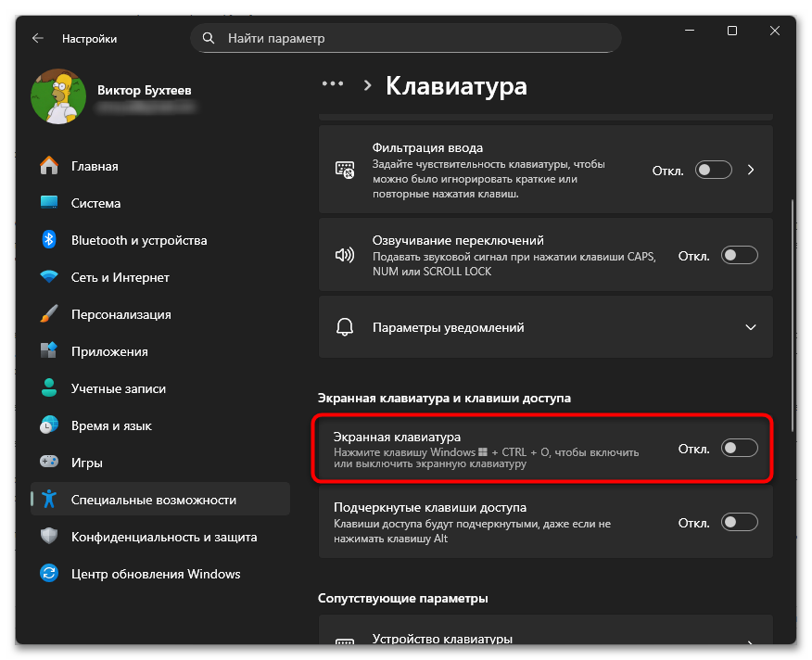Enable Подчеркнутые клавиши доступа switch
The height and width of the screenshot is (660, 812).
(x=740, y=522)
